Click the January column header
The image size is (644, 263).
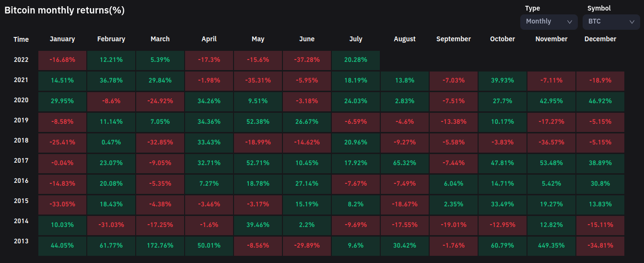click(62, 39)
